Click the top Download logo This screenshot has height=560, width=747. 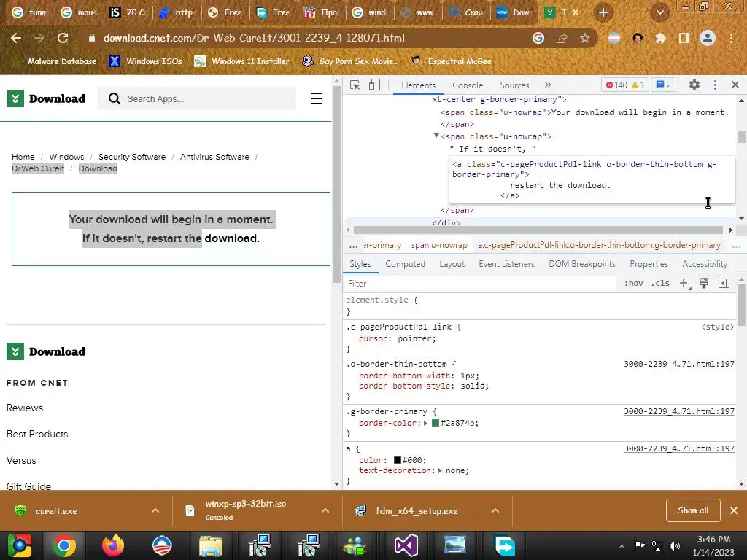[x=46, y=98]
